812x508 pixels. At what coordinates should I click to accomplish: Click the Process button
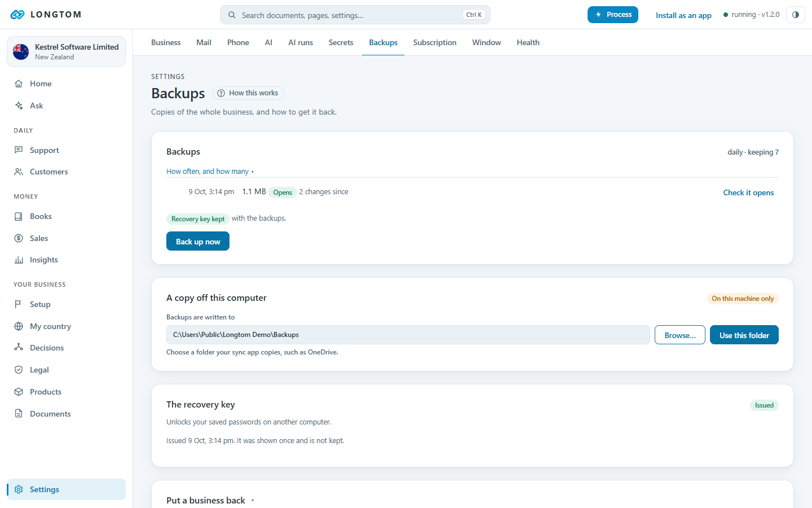pyautogui.click(x=613, y=15)
